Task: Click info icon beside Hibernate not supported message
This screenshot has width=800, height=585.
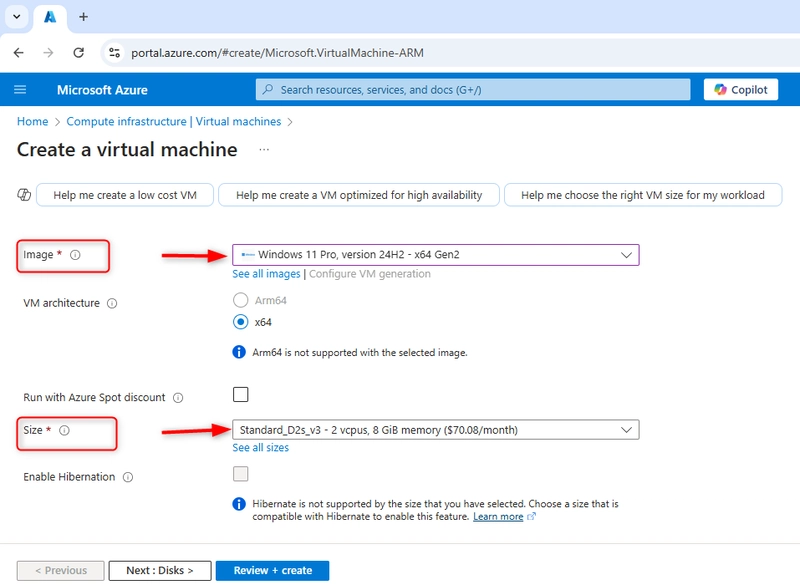Action: coord(239,504)
